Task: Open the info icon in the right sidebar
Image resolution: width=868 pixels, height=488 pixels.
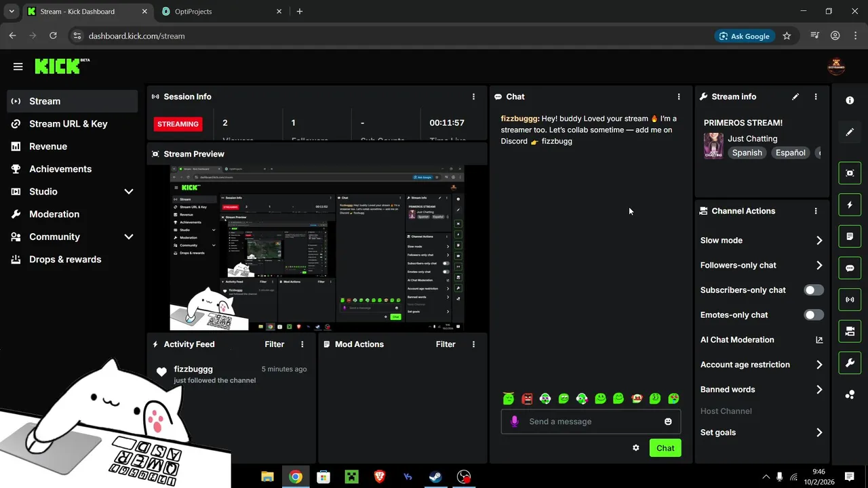Action: coord(850,100)
